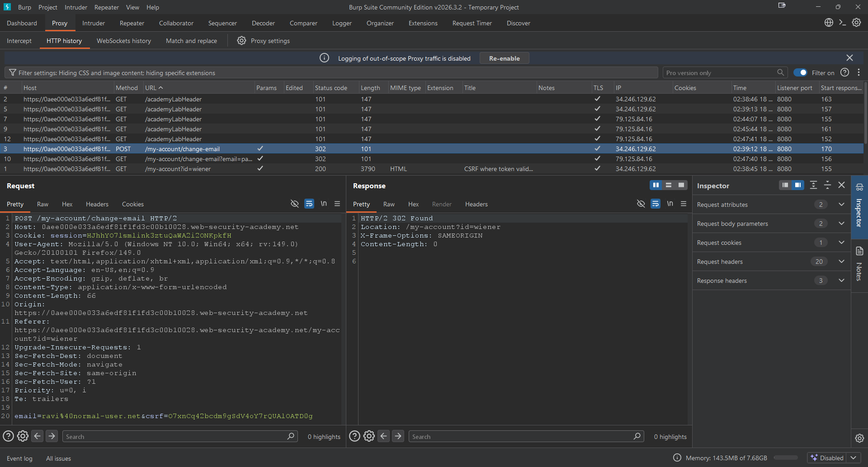This screenshot has height=467, width=868.
Task: Toggle hide non-printable characters in Request
Action: [295, 204]
